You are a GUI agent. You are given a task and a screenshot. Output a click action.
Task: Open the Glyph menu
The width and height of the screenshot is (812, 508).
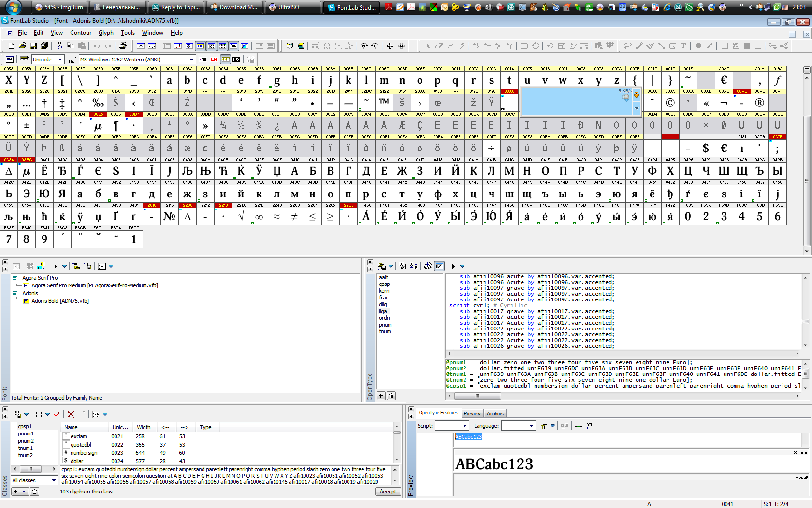click(x=106, y=33)
